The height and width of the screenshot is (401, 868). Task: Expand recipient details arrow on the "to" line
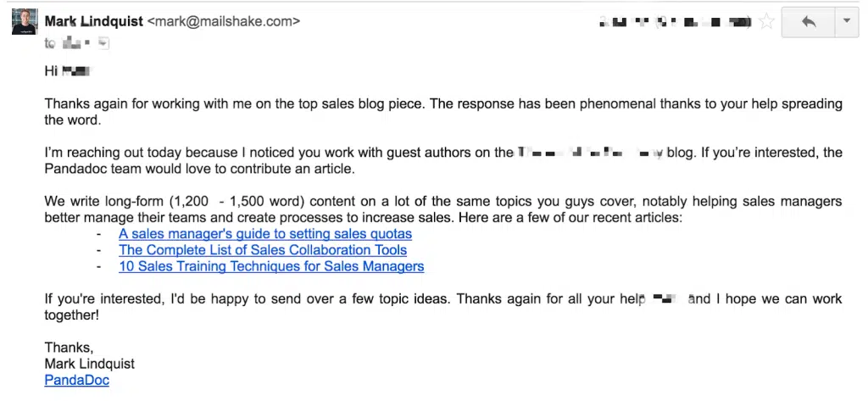104,43
